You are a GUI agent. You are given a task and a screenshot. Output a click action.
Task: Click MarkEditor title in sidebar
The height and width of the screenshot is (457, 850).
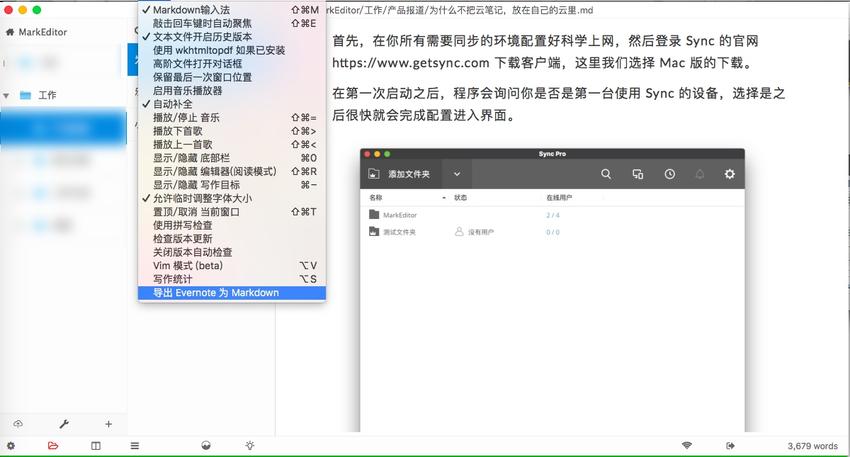coord(43,32)
